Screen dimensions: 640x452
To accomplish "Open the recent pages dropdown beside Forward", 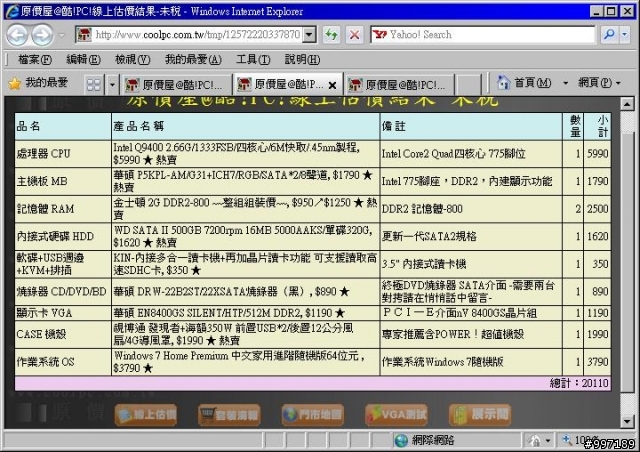I will (62, 36).
